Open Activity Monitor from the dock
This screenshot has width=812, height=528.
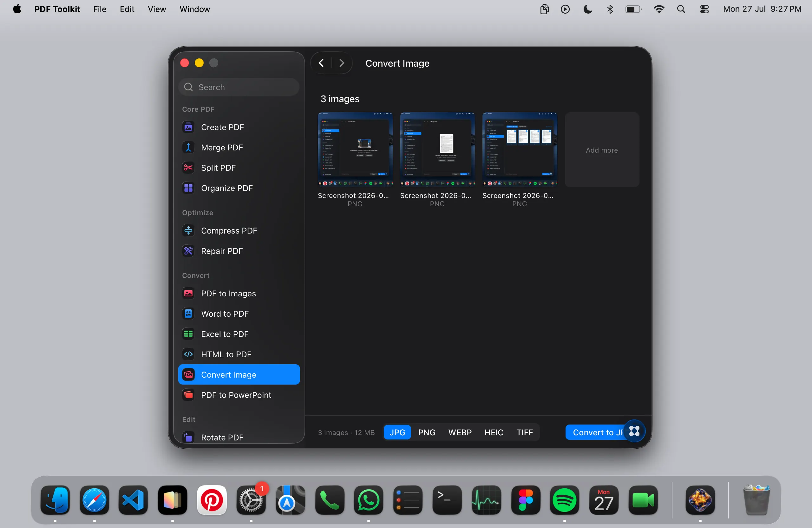(486, 500)
